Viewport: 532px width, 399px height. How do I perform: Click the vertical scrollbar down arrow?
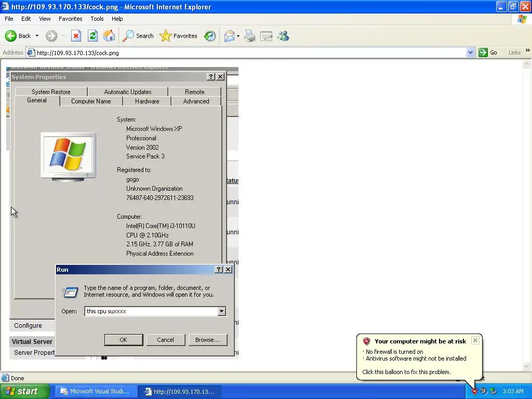pyautogui.click(x=527, y=366)
